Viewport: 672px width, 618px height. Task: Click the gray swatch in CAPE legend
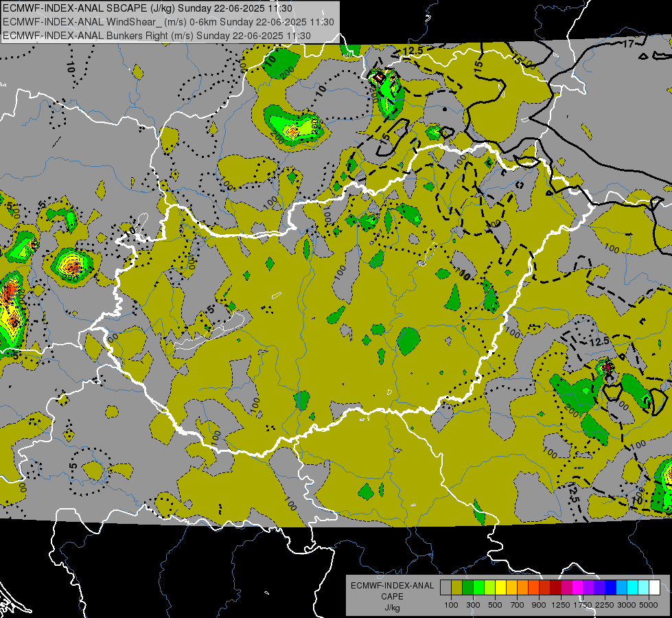point(445,588)
